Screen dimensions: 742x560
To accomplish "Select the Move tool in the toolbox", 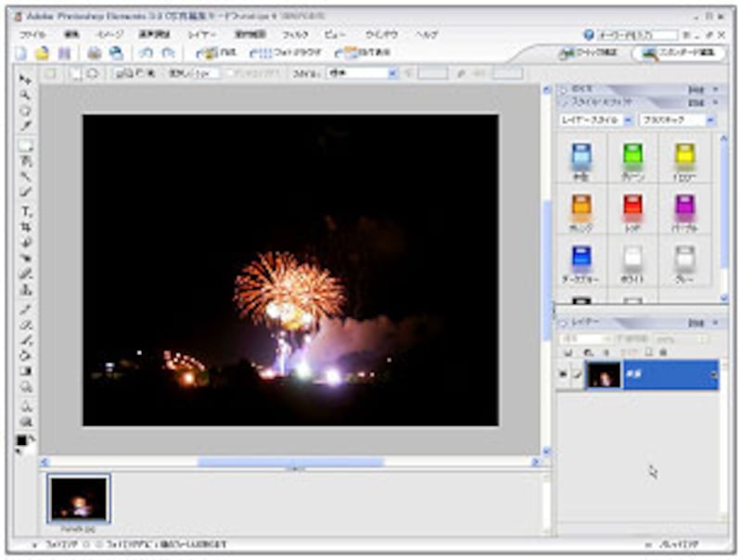I will pyautogui.click(x=25, y=81).
